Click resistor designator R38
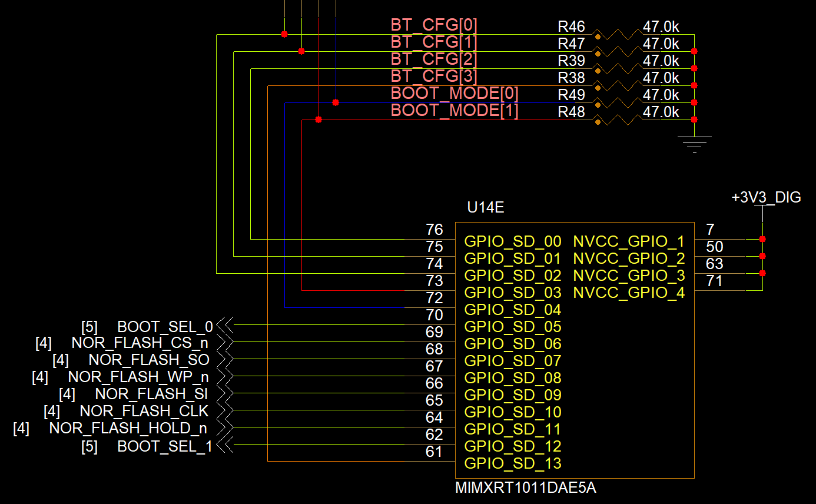Image resolution: width=816 pixels, height=504 pixels. (x=571, y=78)
